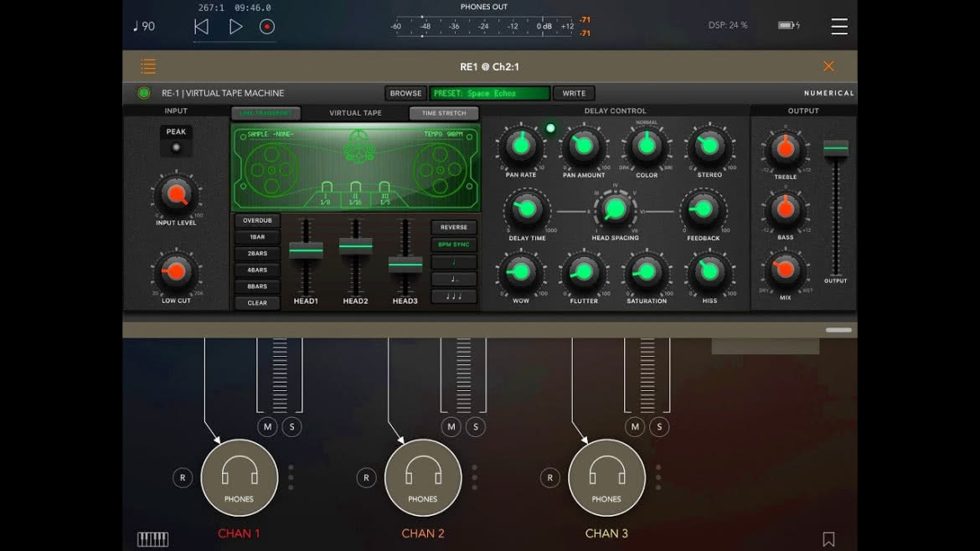This screenshot has height=551, width=980.
Task: Select the triplet note division button
Action: (x=454, y=296)
